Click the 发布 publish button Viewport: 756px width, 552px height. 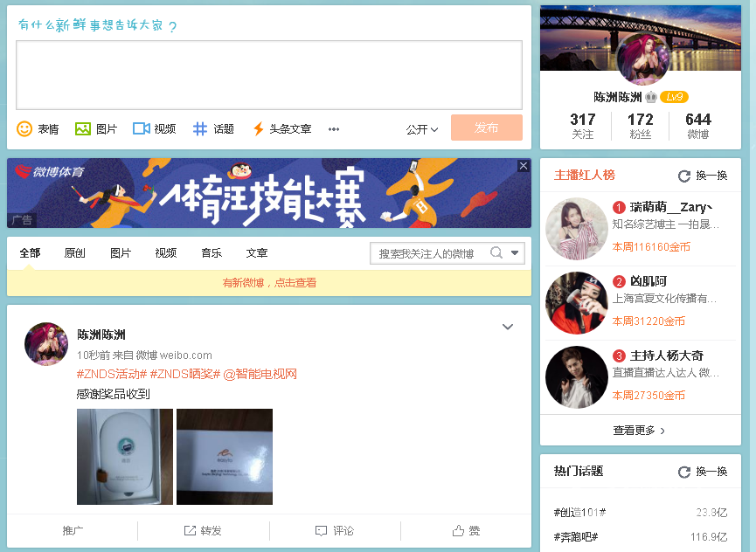(x=487, y=128)
